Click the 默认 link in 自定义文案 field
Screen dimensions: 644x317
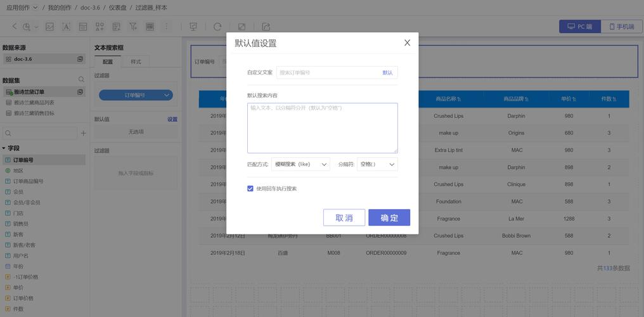tap(387, 73)
